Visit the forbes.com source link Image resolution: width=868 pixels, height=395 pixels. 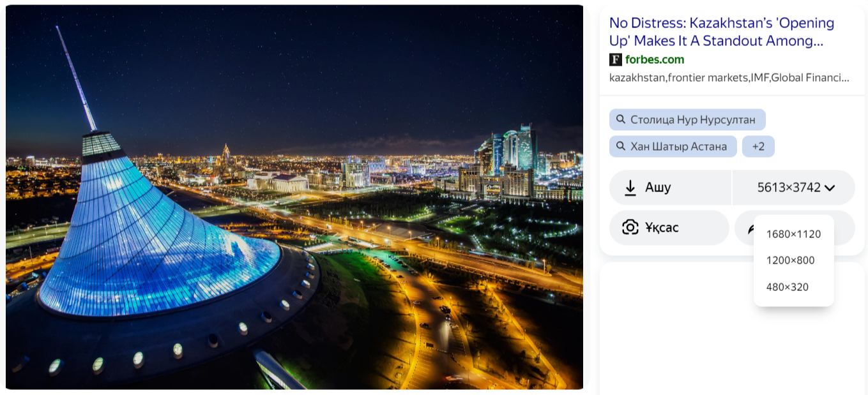point(655,59)
